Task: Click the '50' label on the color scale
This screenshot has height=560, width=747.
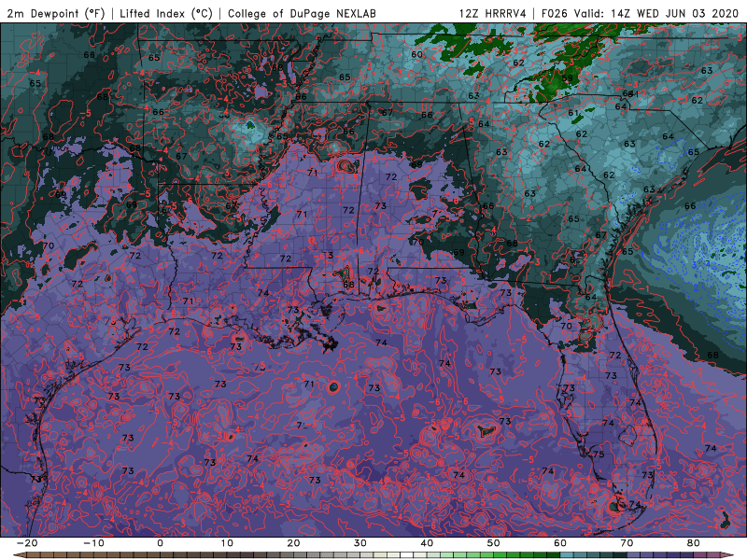Action: [x=494, y=543]
